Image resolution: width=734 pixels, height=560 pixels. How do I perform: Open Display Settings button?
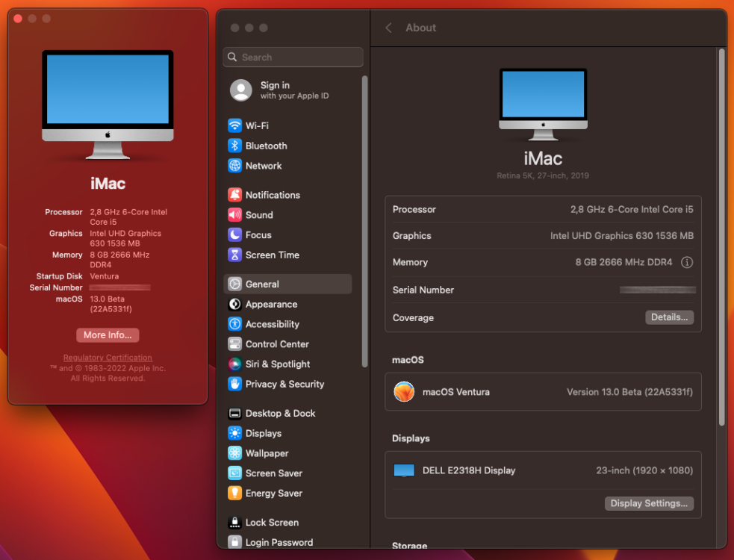[650, 503]
